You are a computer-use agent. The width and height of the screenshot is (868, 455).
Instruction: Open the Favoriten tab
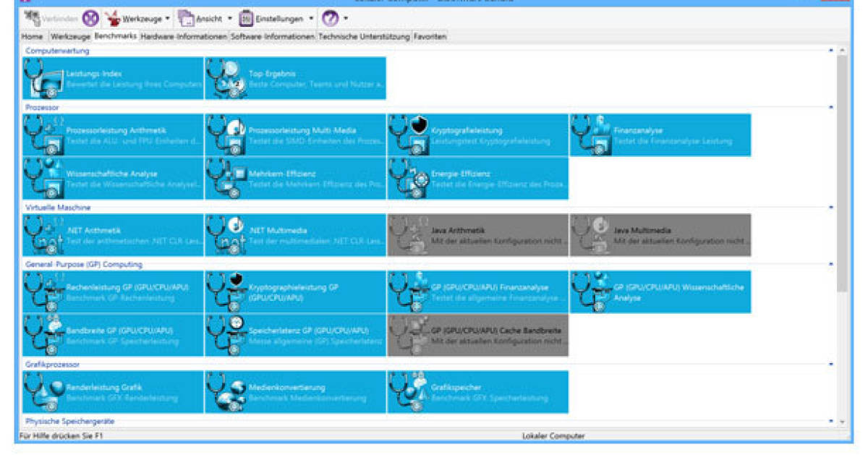point(430,35)
